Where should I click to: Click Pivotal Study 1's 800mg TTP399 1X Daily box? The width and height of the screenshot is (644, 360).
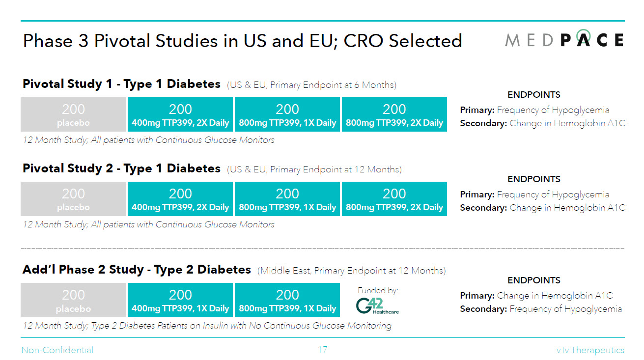click(287, 114)
